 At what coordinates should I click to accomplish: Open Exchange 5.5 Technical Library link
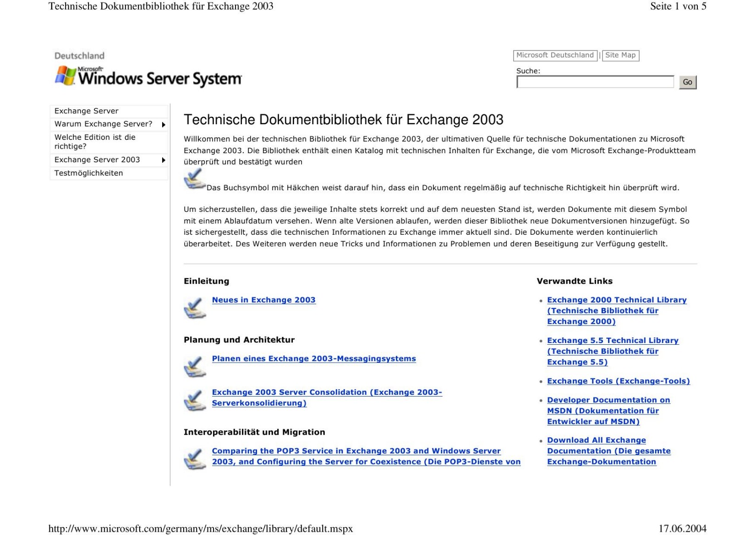(x=613, y=351)
